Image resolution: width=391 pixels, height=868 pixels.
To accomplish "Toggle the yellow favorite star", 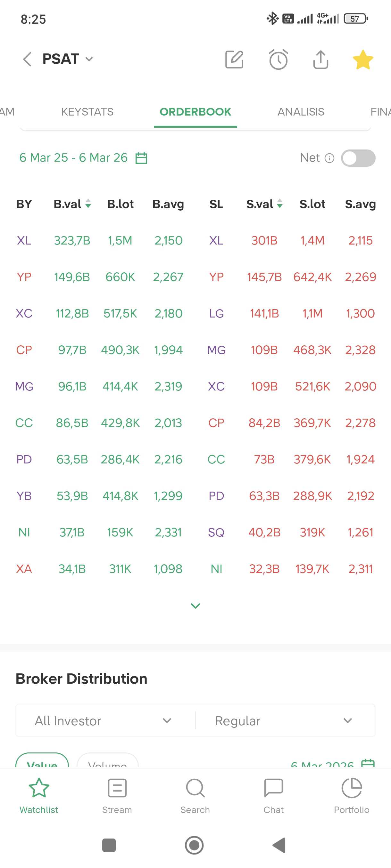I will (x=363, y=60).
